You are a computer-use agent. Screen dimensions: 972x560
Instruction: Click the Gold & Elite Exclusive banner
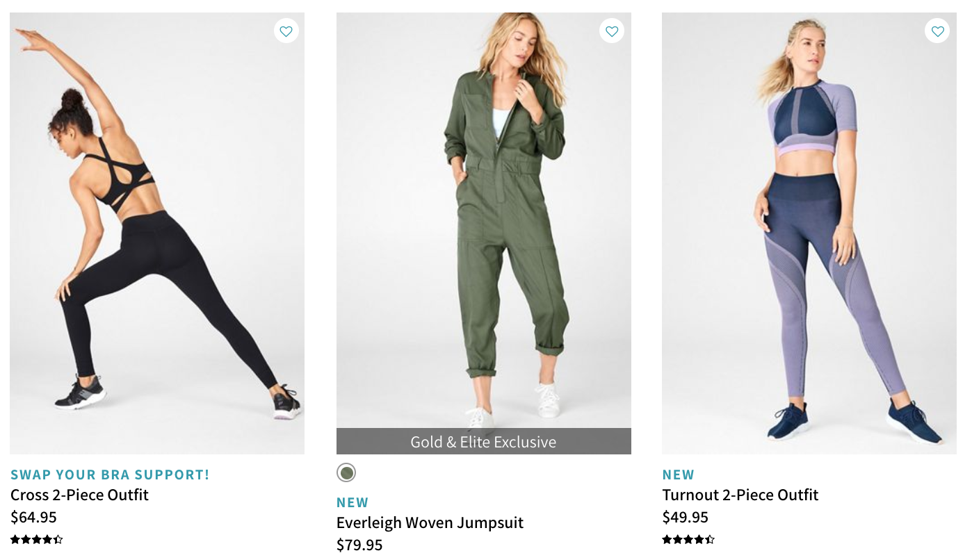pos(483,441)
